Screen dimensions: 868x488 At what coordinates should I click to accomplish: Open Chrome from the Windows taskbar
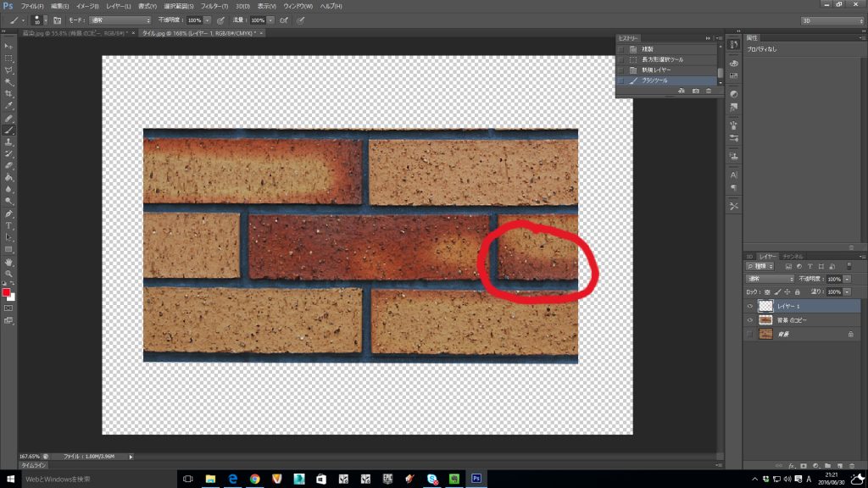(254, 479)
